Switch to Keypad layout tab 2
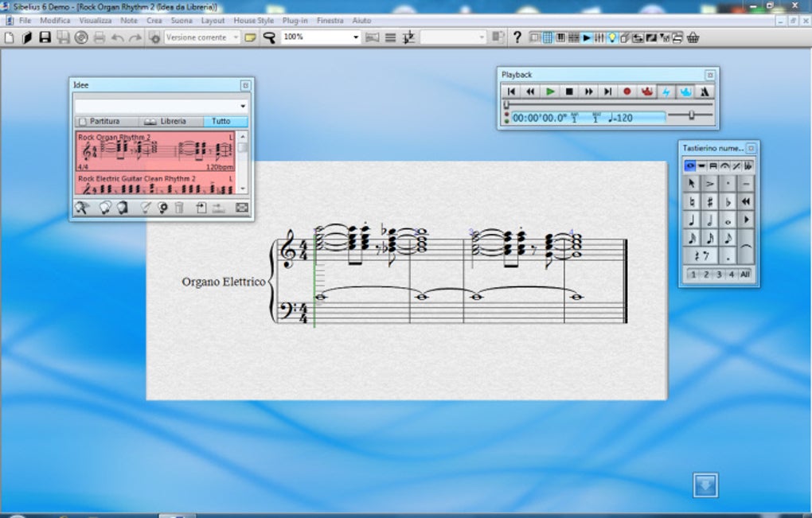Screen dimensions: 812x518 click(706, 273)
